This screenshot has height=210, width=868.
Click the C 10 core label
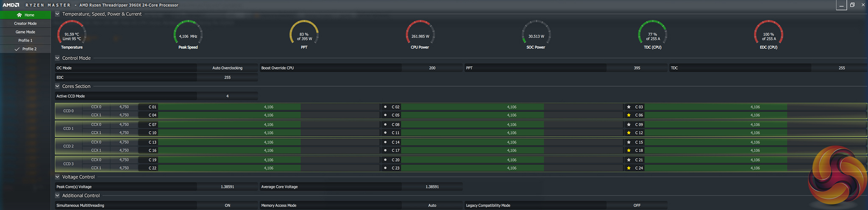coord(152,133)
